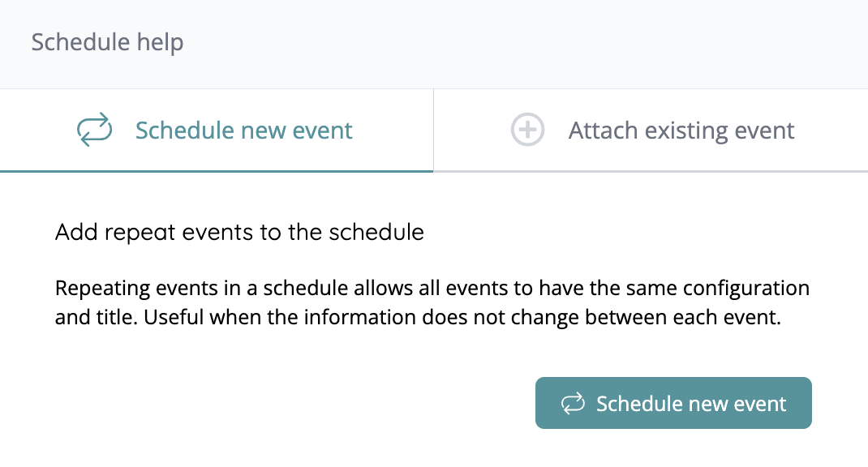Viewport: 868px width, 467px height.
Task: Click the plus circle icon beside Attach existing event
Action: [x=527, y=131]
